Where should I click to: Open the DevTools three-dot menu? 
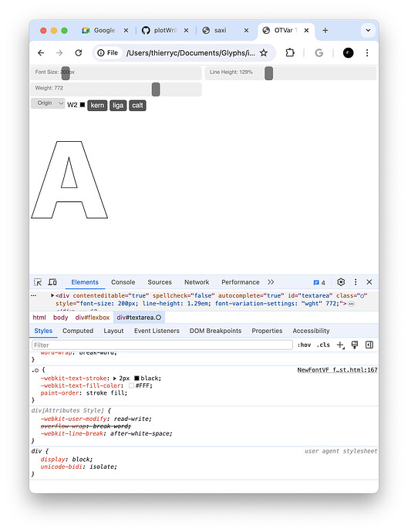[356, 282]
